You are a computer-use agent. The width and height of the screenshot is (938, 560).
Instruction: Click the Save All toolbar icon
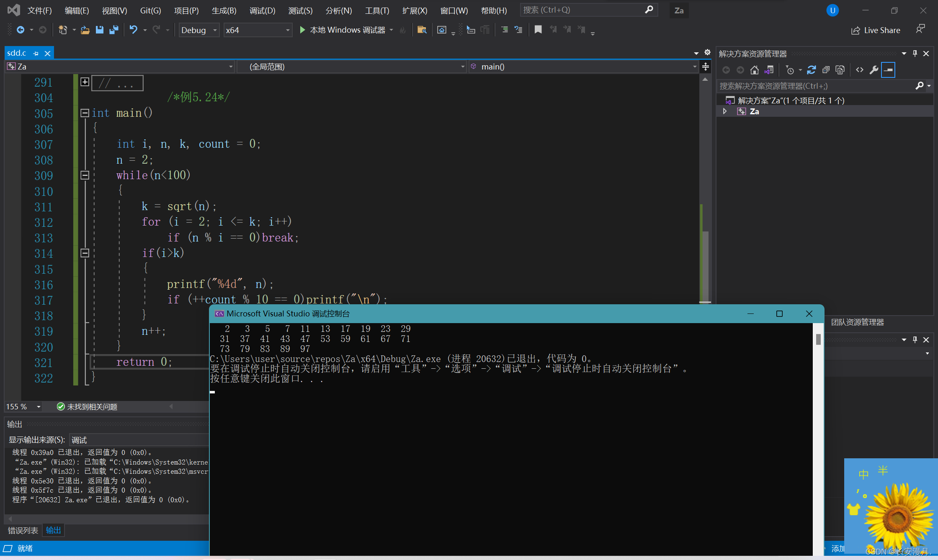[113, 30]
